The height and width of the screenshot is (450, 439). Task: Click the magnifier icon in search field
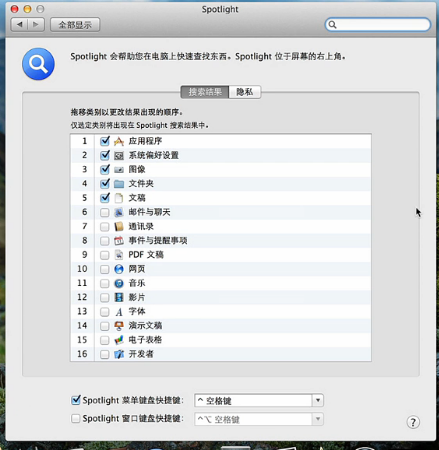click(332, 25)
